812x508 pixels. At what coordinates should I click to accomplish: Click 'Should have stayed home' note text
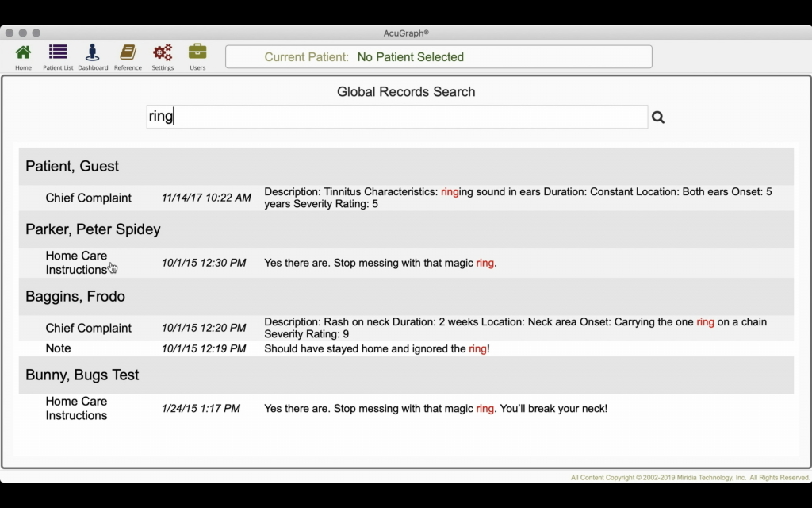pos(377,349)
